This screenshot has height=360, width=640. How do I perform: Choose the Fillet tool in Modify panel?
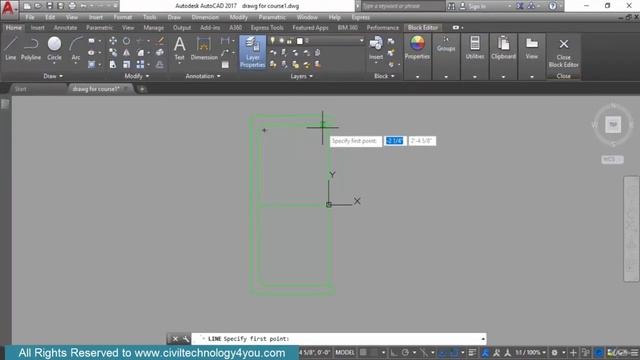point(140,53)
